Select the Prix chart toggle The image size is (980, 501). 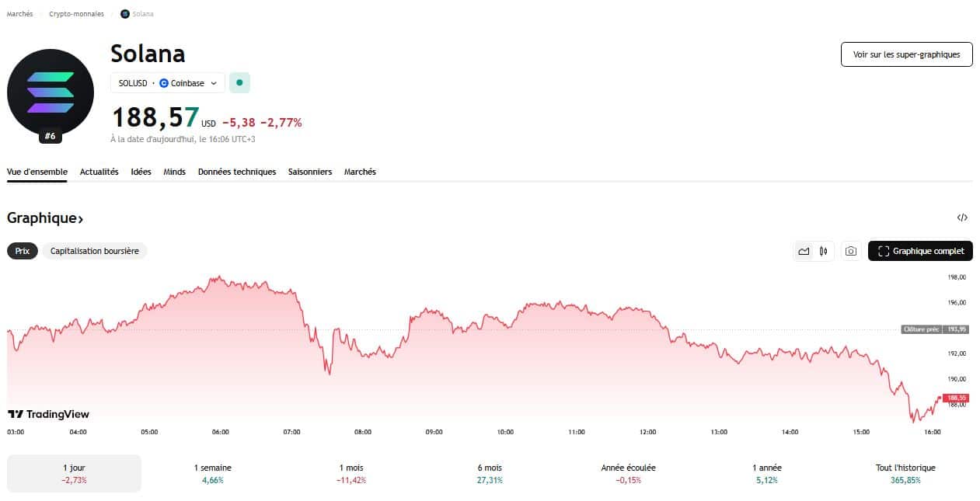23,251
